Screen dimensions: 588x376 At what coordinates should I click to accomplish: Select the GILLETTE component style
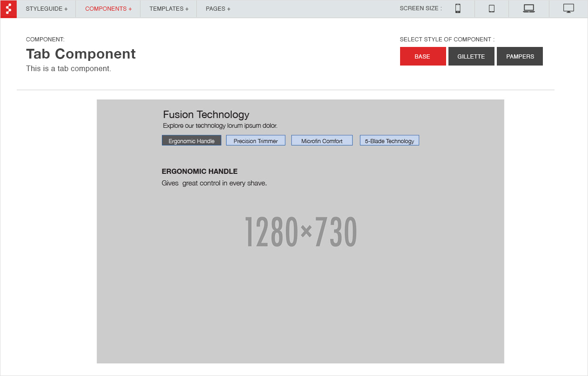click(x=471, y=56)
